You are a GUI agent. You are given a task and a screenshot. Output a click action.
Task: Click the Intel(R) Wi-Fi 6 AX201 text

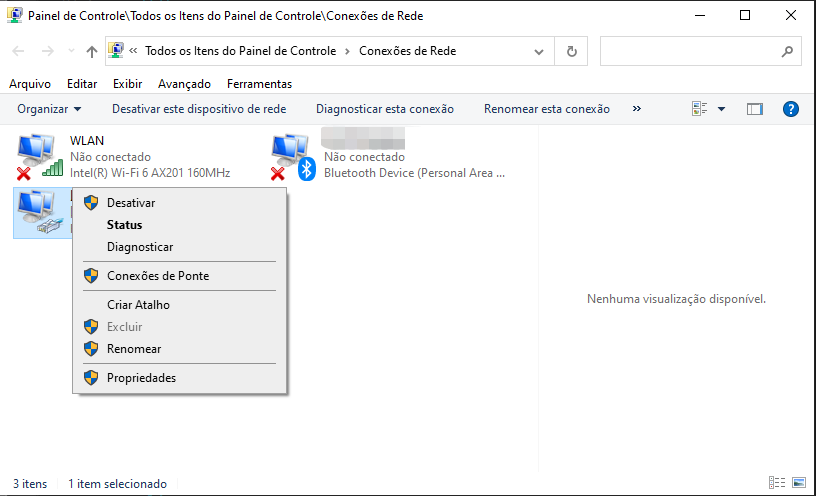[x=150, y=173]
